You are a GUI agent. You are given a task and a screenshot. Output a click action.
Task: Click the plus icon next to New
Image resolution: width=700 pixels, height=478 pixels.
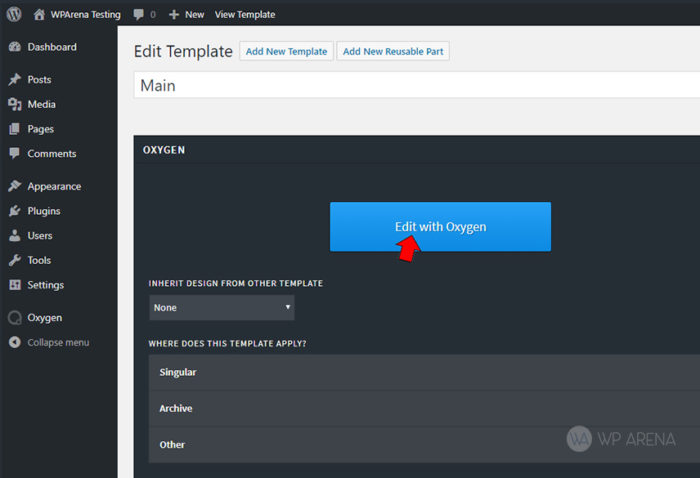click(x=174, y=15)
